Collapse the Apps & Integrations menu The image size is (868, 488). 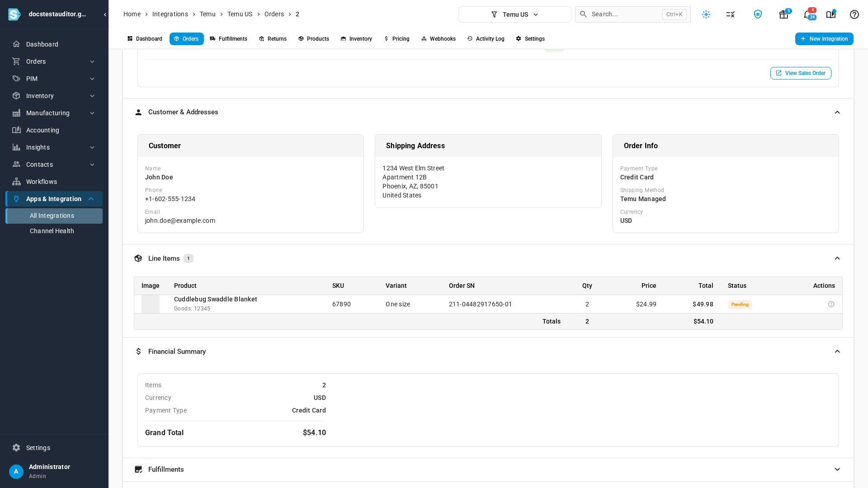(54, 199)
